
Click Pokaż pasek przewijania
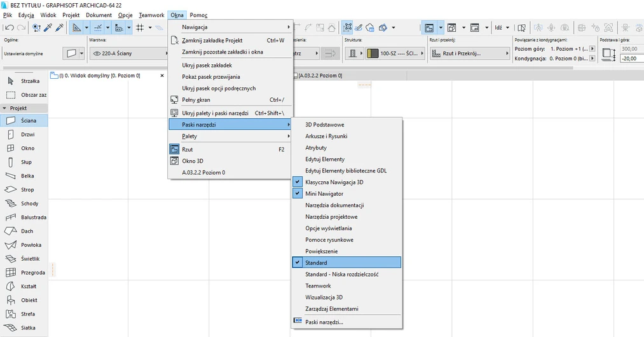[230, 77]
